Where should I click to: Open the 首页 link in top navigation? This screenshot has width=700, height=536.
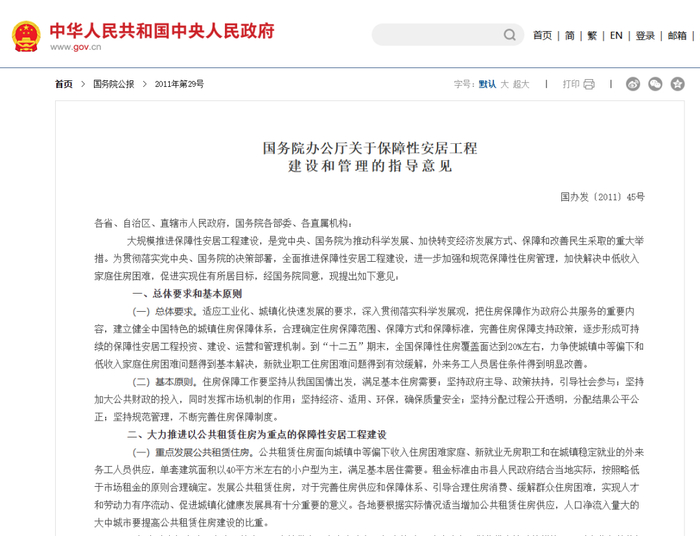click(542, 35)
